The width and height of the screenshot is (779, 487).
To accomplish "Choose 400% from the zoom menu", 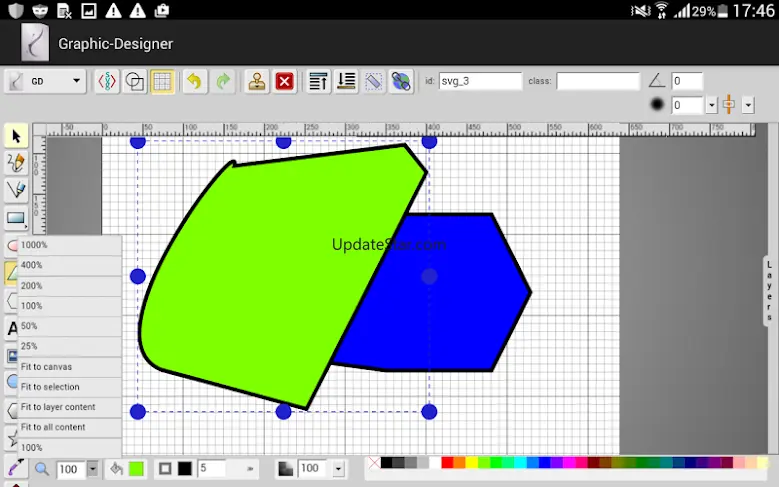I will pos(32,265).
